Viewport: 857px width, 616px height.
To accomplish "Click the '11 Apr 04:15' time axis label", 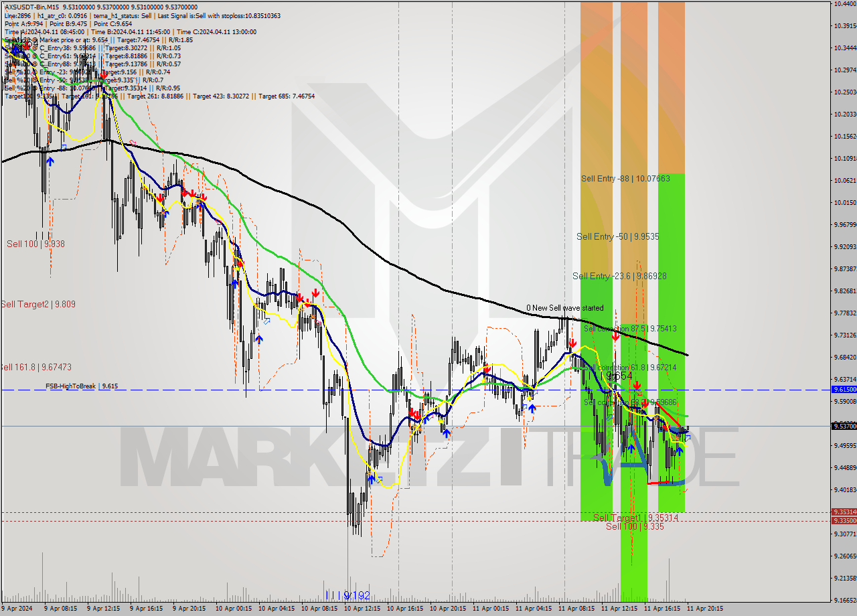I will pos(534,609).
